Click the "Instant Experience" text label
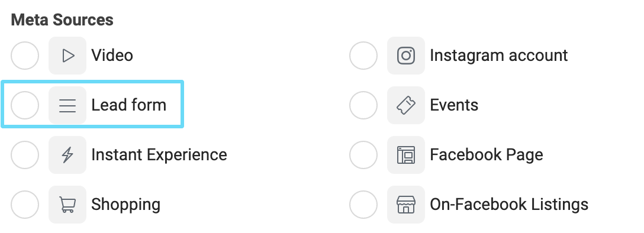 pyautogui.click(x=159, y=155)
